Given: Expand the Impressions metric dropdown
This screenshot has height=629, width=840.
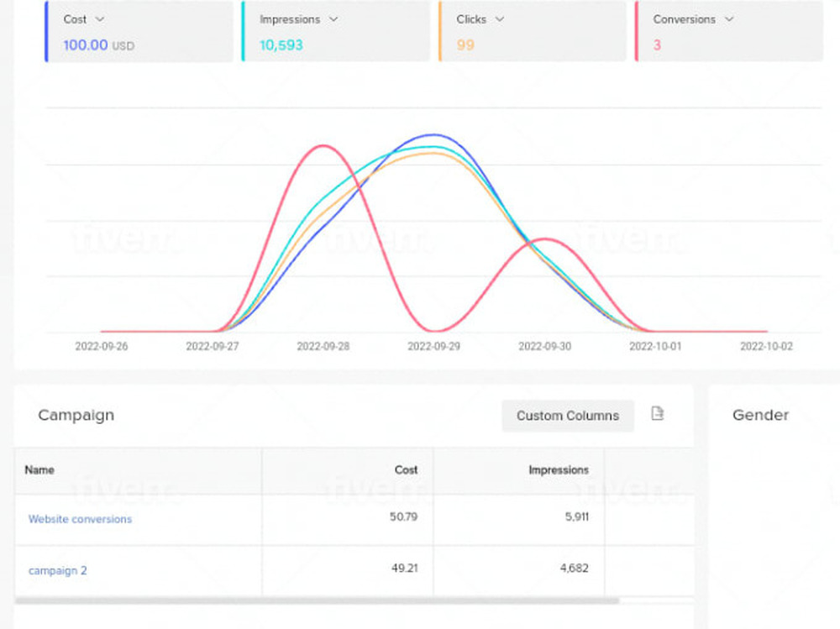Looking at the screenshot, I should tap(333, 19).
